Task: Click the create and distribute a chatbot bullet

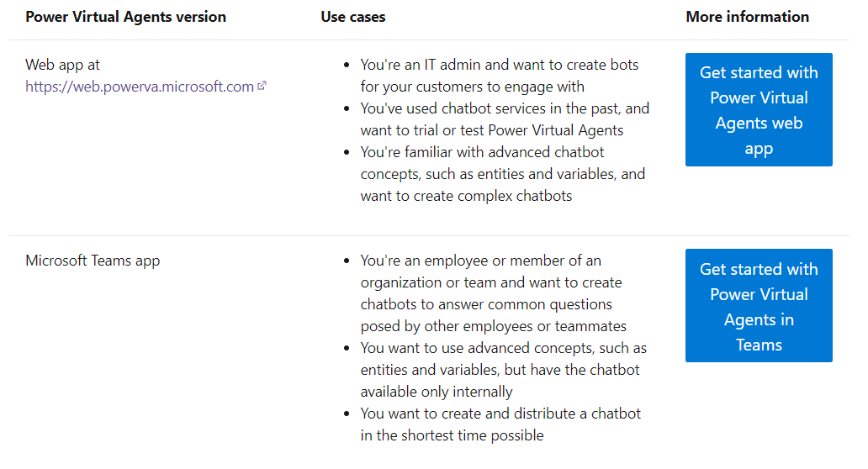Action: point(500,424)
